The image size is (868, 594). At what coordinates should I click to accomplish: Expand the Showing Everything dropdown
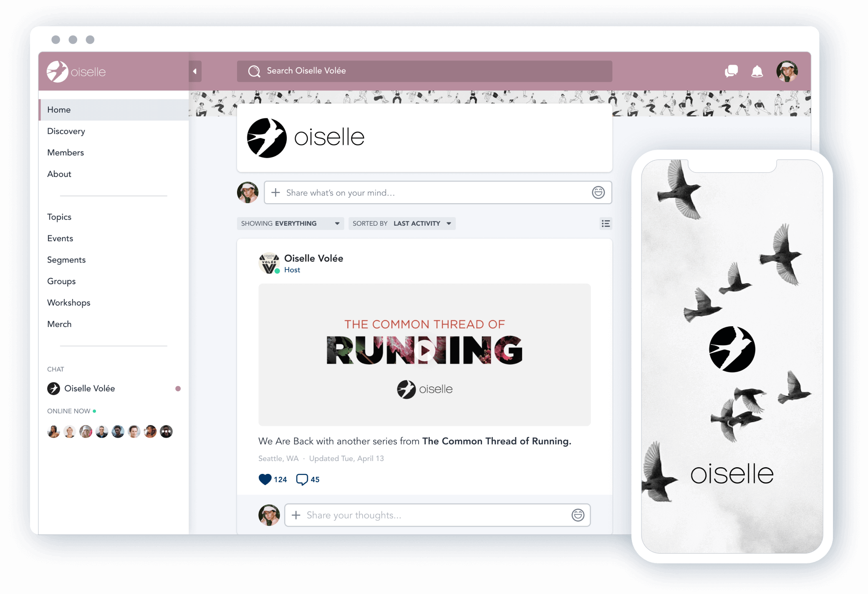click(x=290, y=224)
